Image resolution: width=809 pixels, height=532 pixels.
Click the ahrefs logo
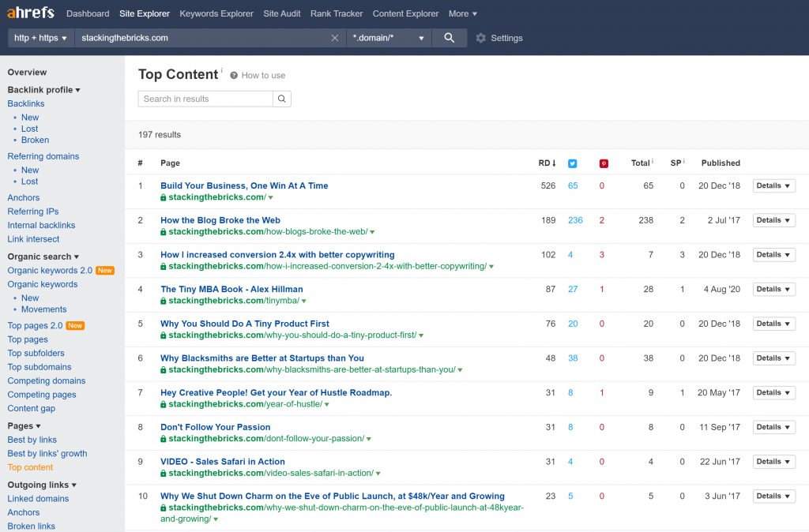(31, 13)
